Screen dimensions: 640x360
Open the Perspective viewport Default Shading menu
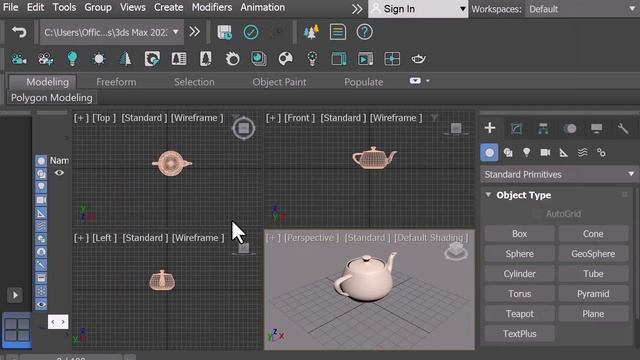pyautogui.click(x=431, y=238)
